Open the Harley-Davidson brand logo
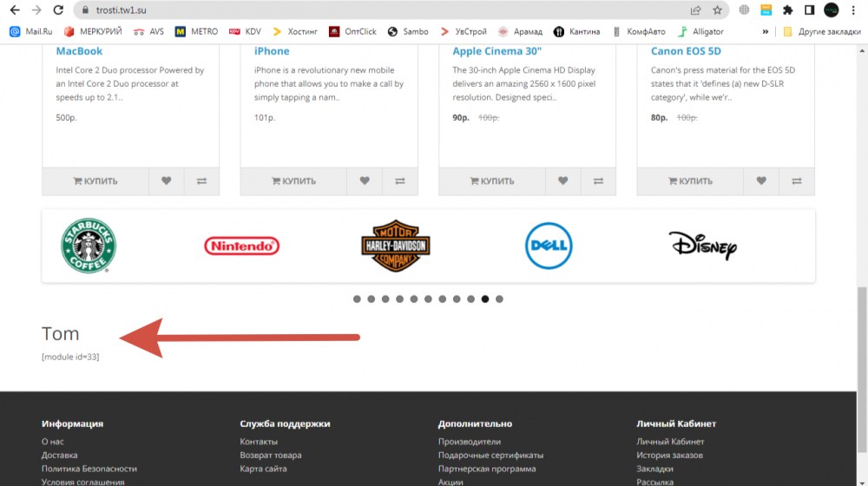The image size is (868, 486). 395,246
